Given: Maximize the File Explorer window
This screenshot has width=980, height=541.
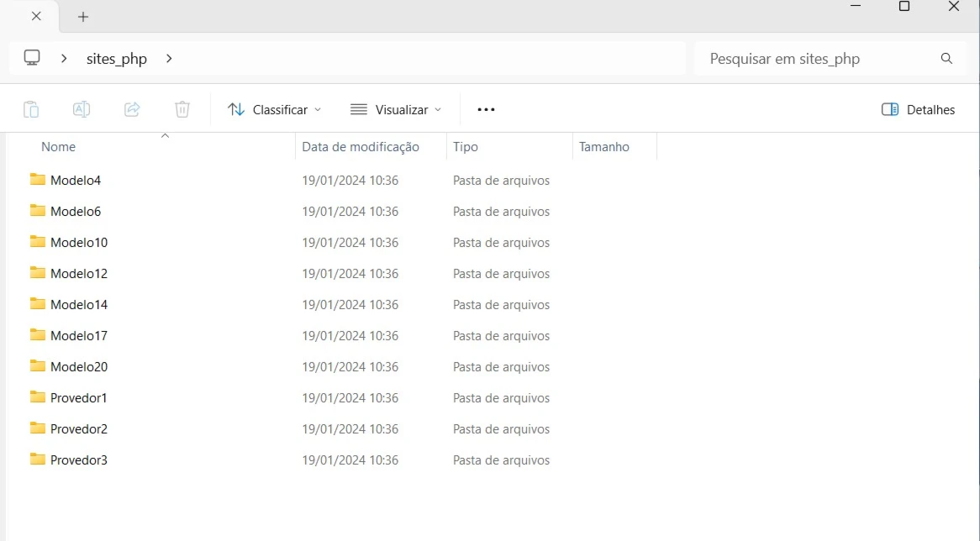Looking at the screenshot, I should pos(904,6).
